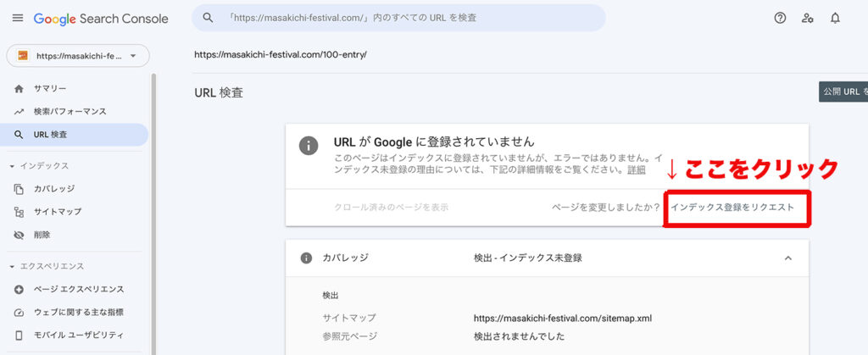868x355 pixels.
Task: Open the 詳細 link in the message
Action: 636,169
